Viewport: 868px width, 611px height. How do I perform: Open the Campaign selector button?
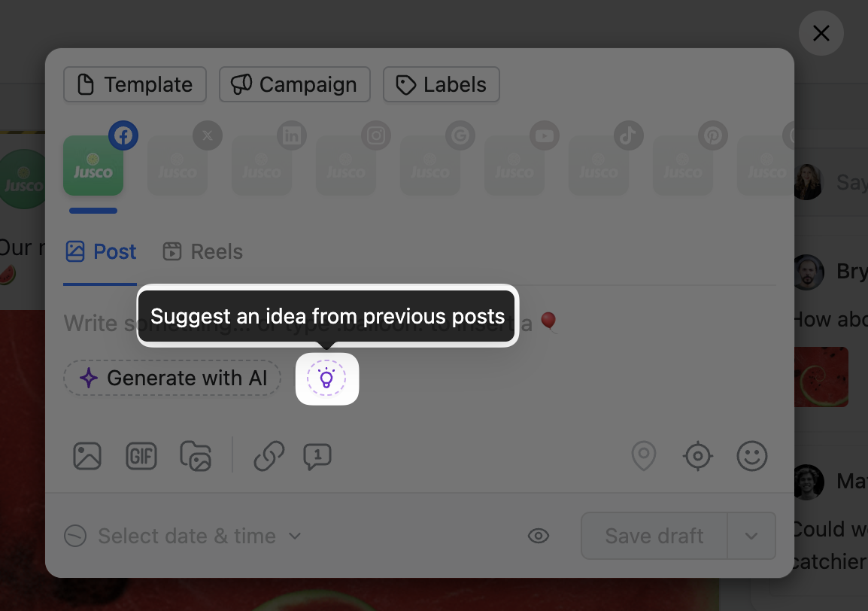(x=295, y=84)
